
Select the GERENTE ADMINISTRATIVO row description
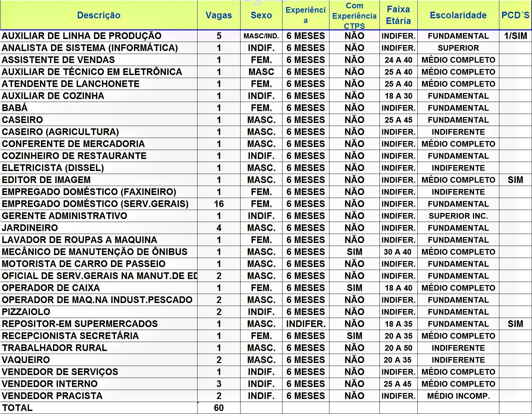(64, 216)
